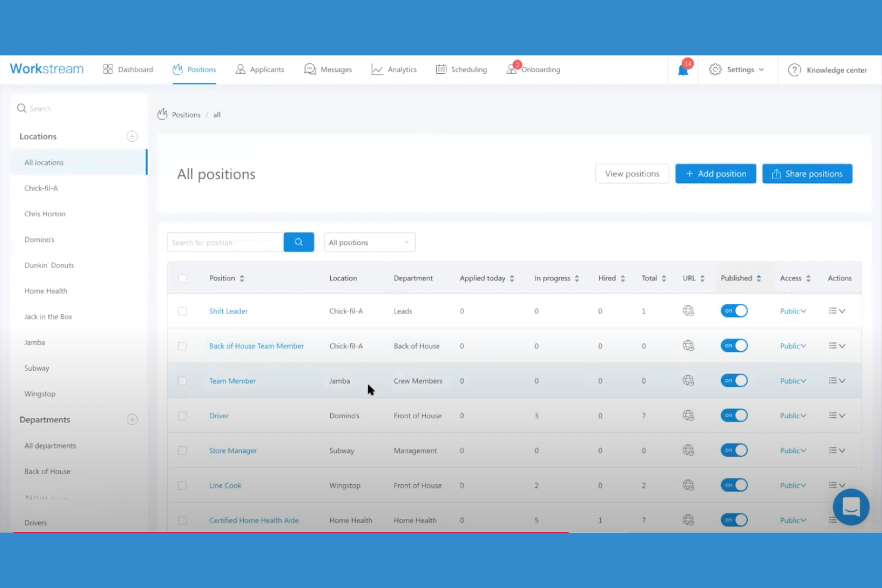Switch to the Messages tab
Screen dimensions: 882x588
pos(328,70)
